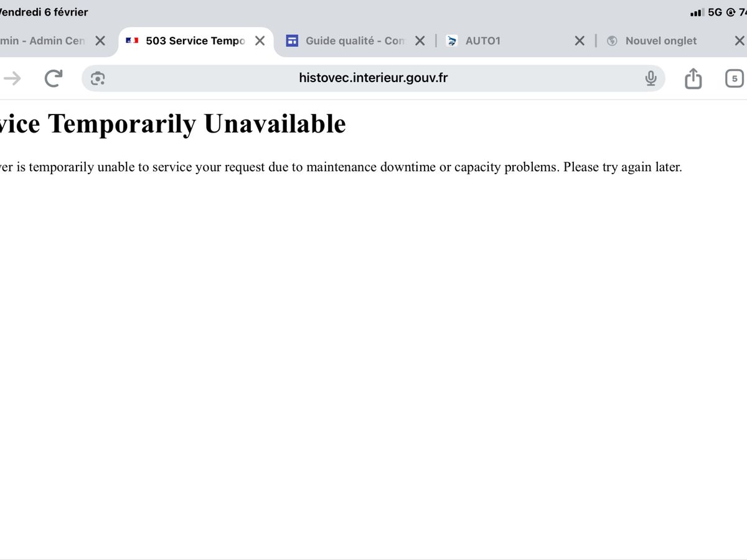747x560 pixels.
Task: Tap the Guide qualité tab favicon
Action: pos(292,40)
